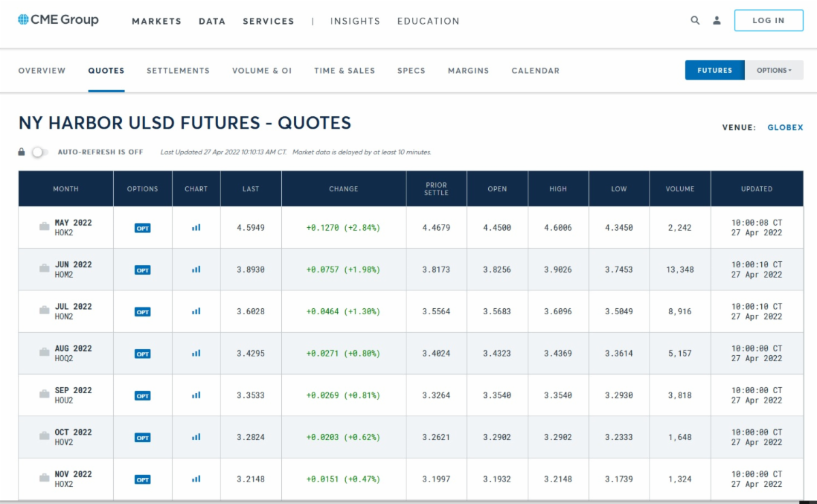Click the volume value 13,348
Viewport: 817px width, 504px height.
[x=680, y=270]
